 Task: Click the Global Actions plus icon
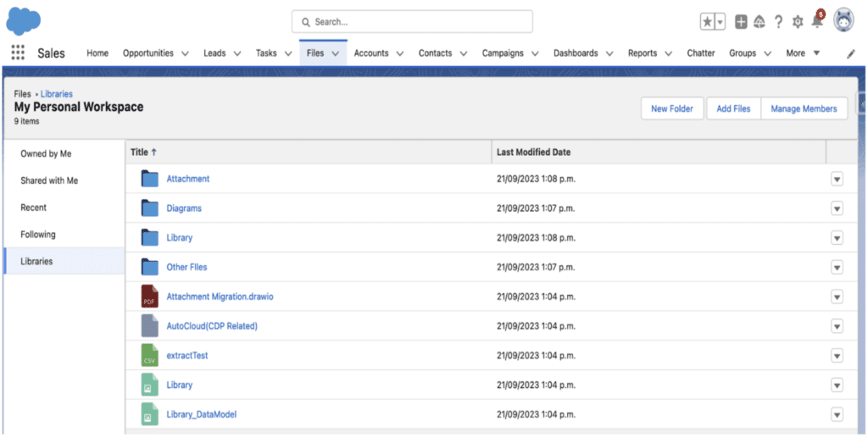(741, 22)
